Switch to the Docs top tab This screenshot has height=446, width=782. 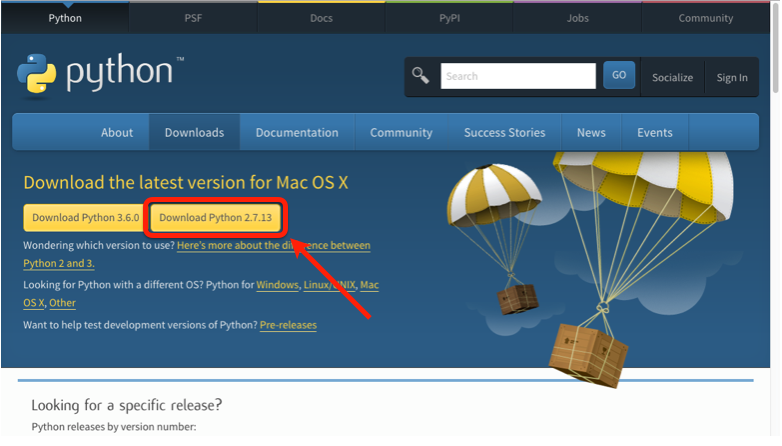321,18
